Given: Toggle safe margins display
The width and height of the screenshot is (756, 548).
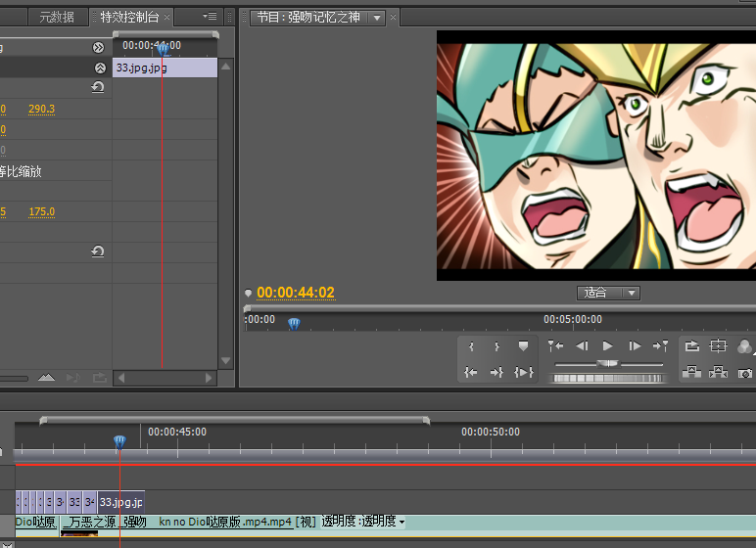Looking at the screenshot, I should point(718,345).
